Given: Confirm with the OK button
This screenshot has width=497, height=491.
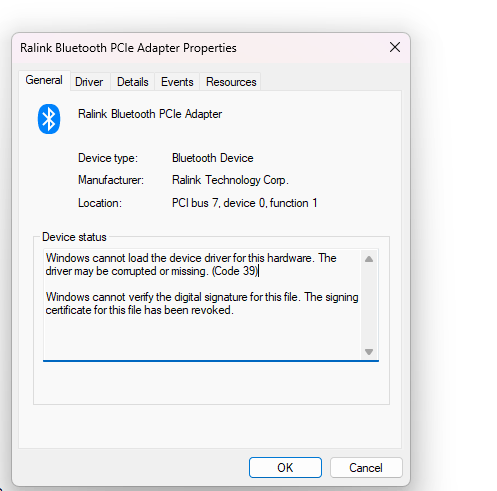Looking at the screenshot, I should [285, 467].
